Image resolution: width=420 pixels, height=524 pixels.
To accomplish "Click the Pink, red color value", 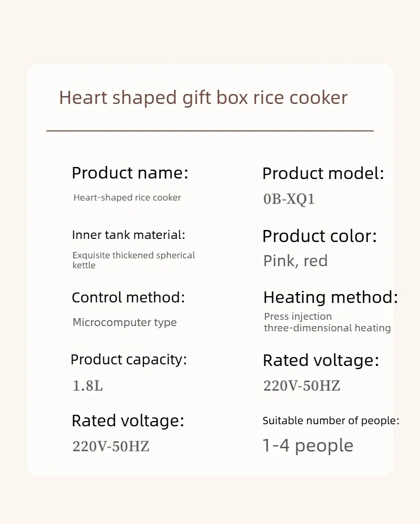I will point(296,261).
